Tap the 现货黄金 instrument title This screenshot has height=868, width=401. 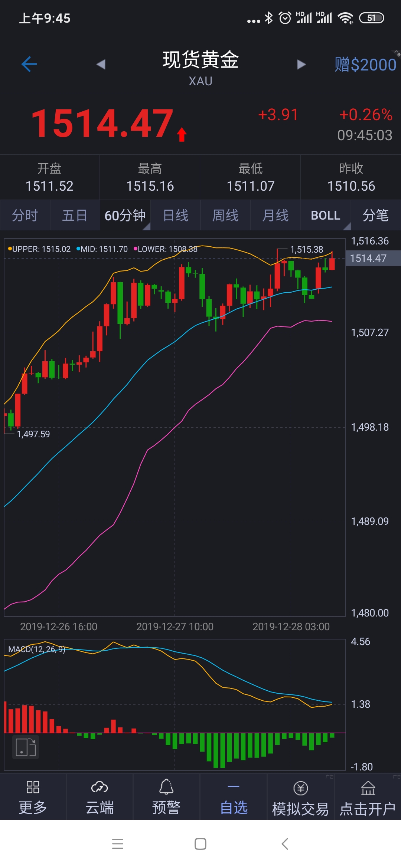pos(200,59)
